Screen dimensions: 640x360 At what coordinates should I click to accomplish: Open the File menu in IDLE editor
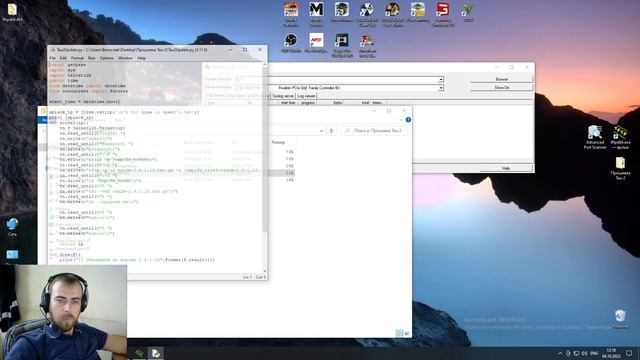pyautogui.click(x=52, y=58)
